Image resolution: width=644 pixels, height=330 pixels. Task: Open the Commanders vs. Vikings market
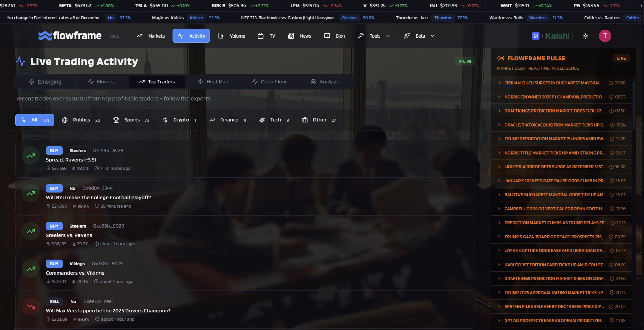tap(75, 273)
